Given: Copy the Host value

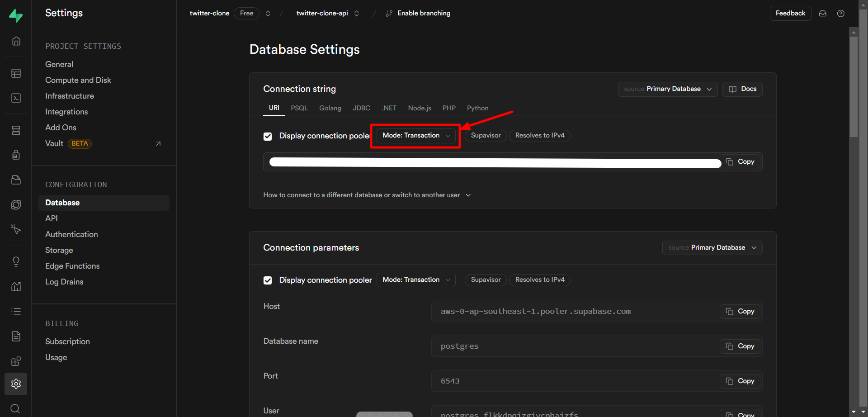Looking at the screenshot, I should click(740, 312).
